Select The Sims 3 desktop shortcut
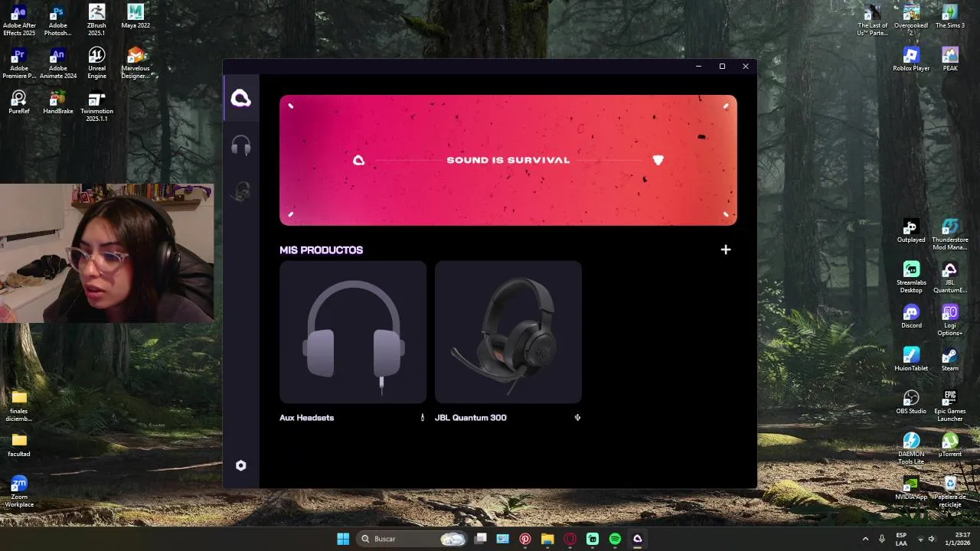The width and height of the screenshot is (980, 551). click(950, 17)
